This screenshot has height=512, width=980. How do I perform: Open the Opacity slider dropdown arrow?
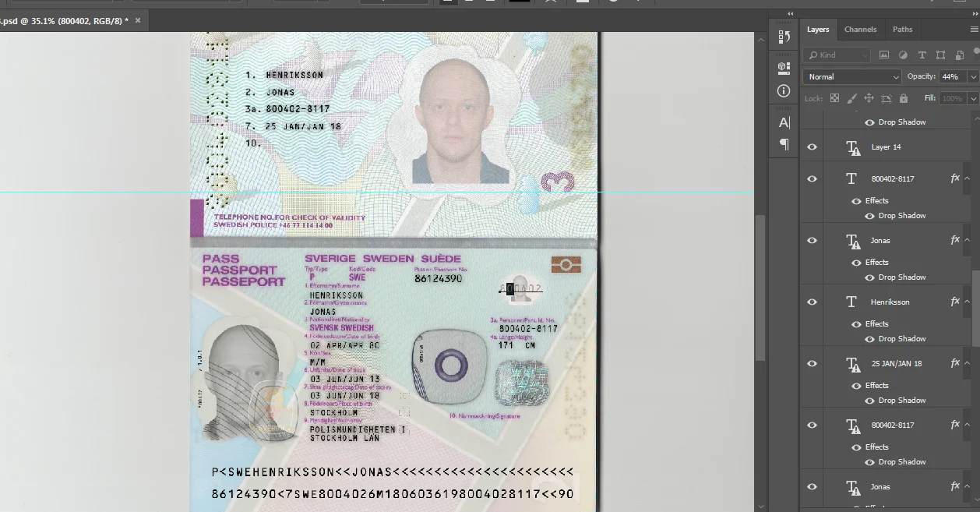tap(972, 77)
